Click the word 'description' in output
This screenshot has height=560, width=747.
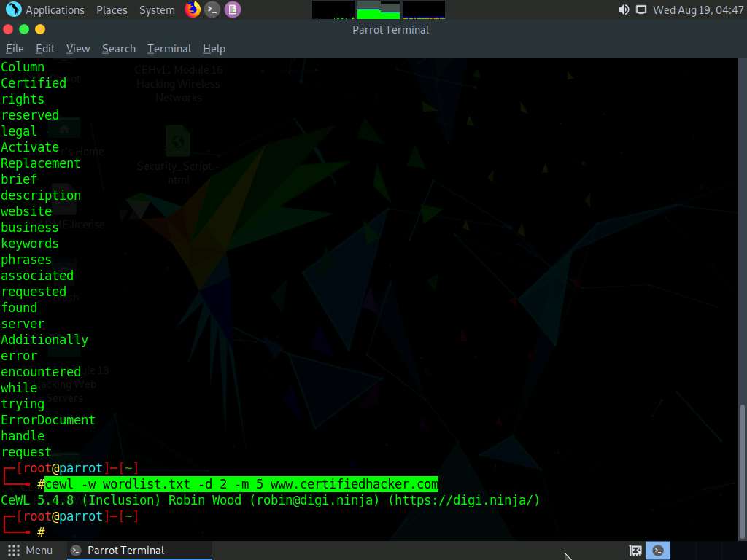41,195
